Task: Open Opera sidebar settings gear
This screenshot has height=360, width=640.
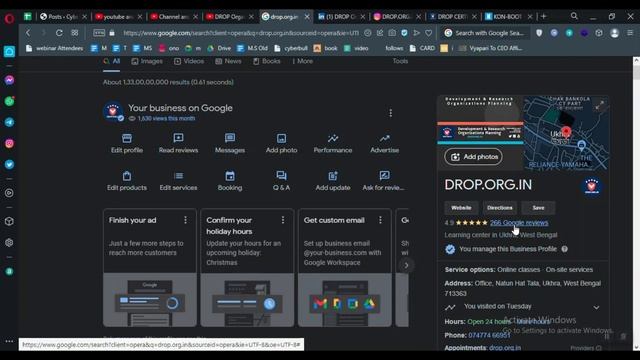Action: point(9,242)
